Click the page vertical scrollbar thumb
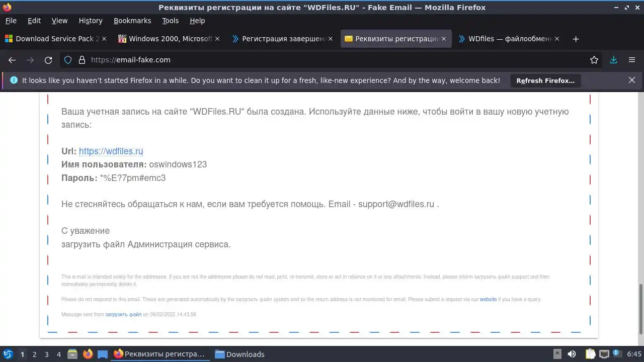 pos(641,309)
